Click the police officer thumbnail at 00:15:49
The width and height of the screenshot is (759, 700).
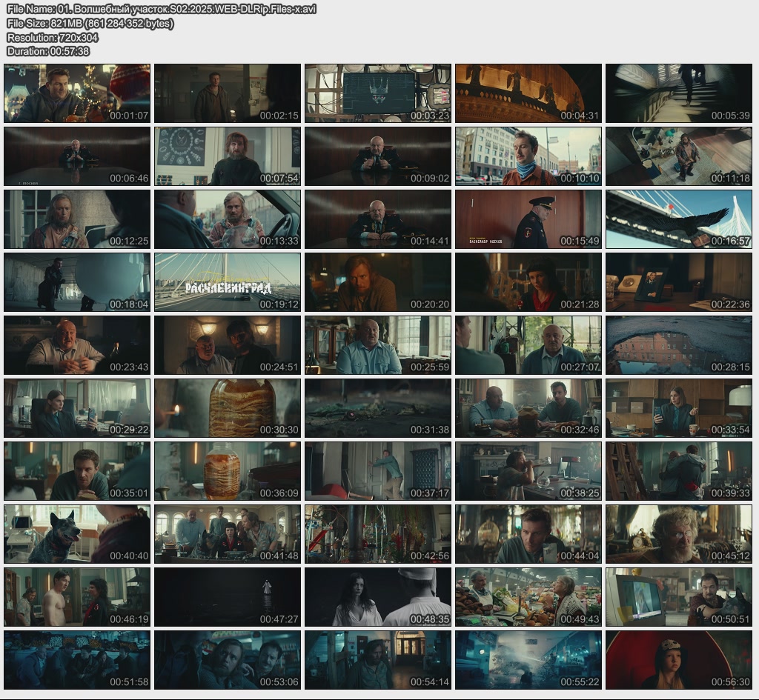coord(528,219)
